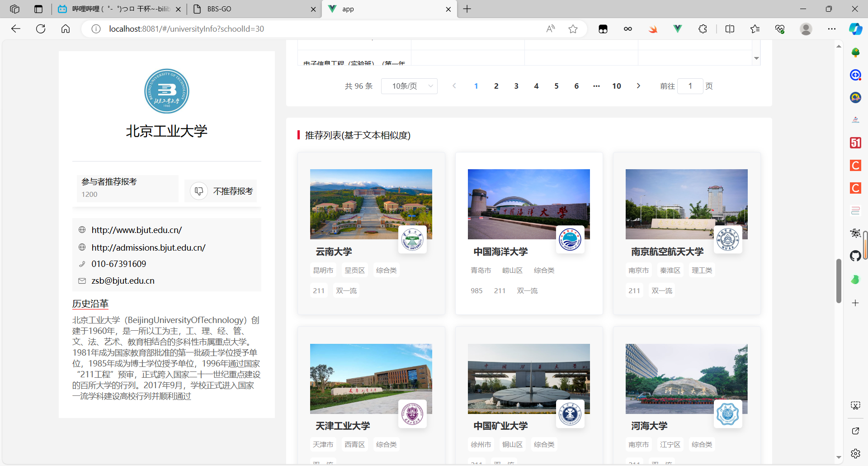Viewport: 868px width, 466px height.
Task: Click the email zsb@bjut.edu.cn
Action: point(123,281)
